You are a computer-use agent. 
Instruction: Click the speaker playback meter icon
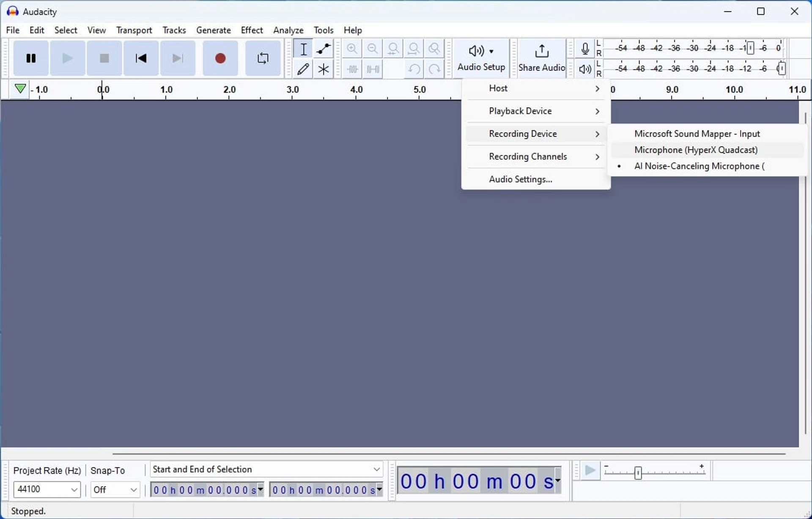click(585, 69)
